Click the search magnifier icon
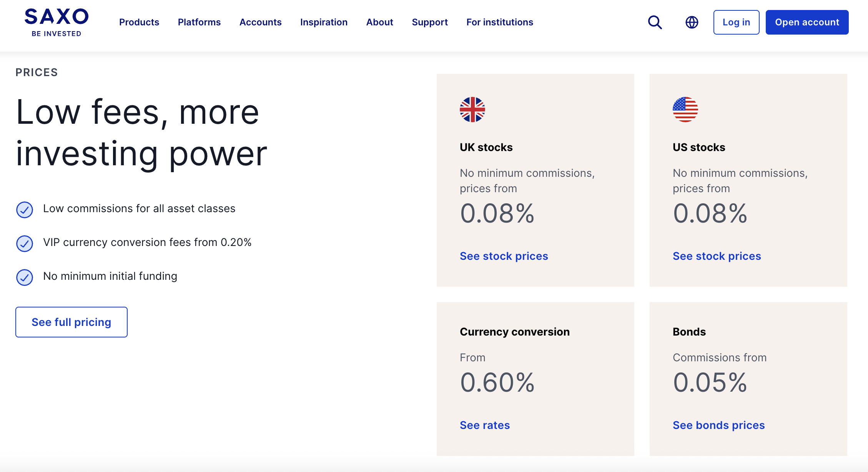Image resolution: width=868 pixels, height=472 pixels. click(655, 22)
